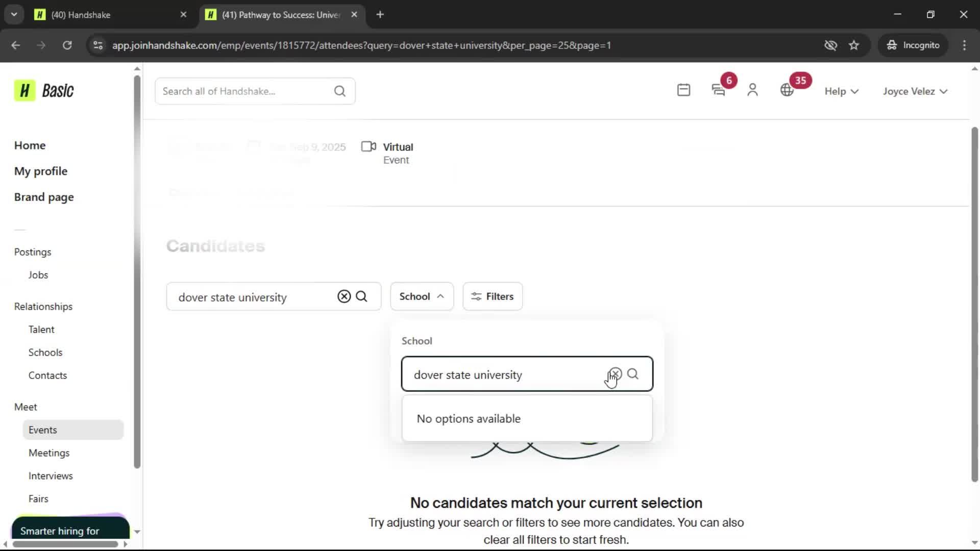980x551 pixels.
Task: Clear the candidates search query
Action: tap(344, 296)
